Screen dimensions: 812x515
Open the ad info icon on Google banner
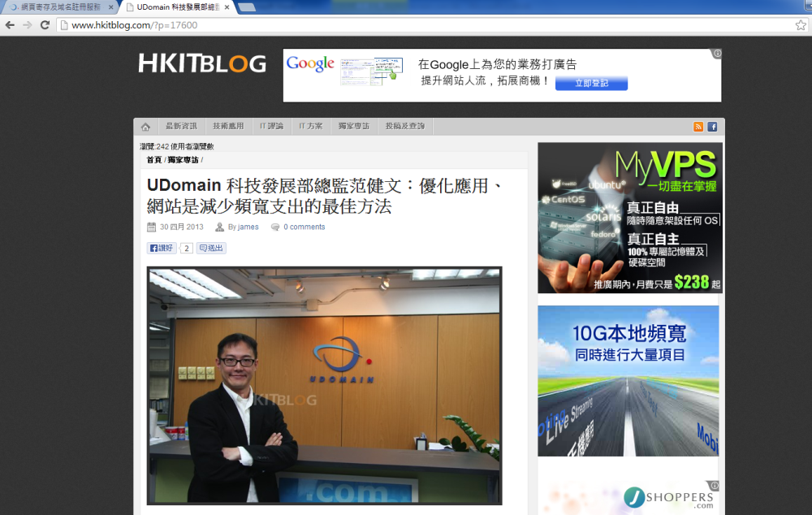[x=717, y=54]
